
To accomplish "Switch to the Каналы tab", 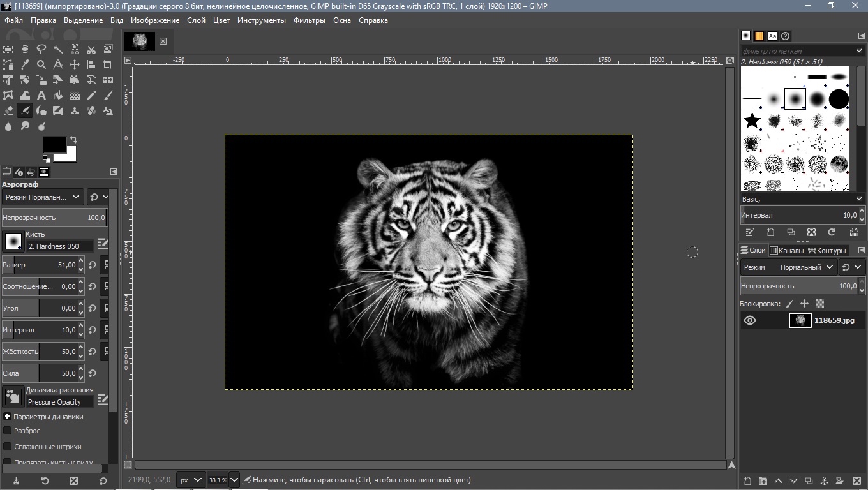I will click(x=786, y=251).
